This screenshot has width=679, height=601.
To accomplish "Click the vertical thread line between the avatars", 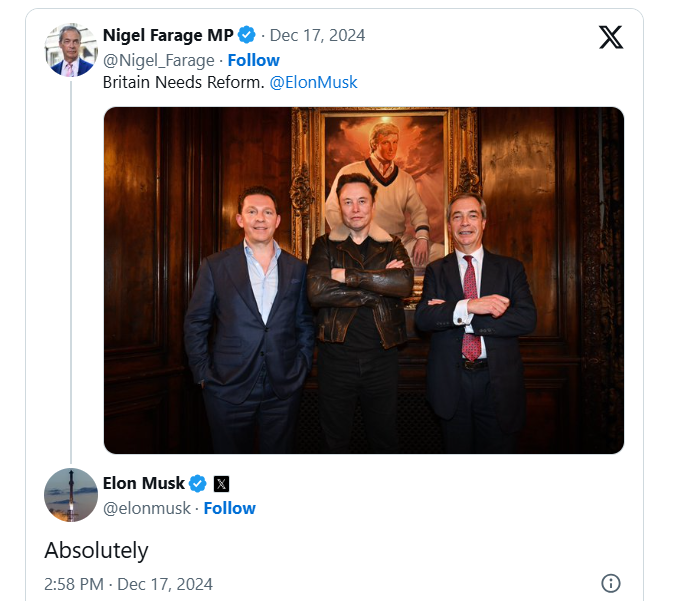I will point(71,270).
